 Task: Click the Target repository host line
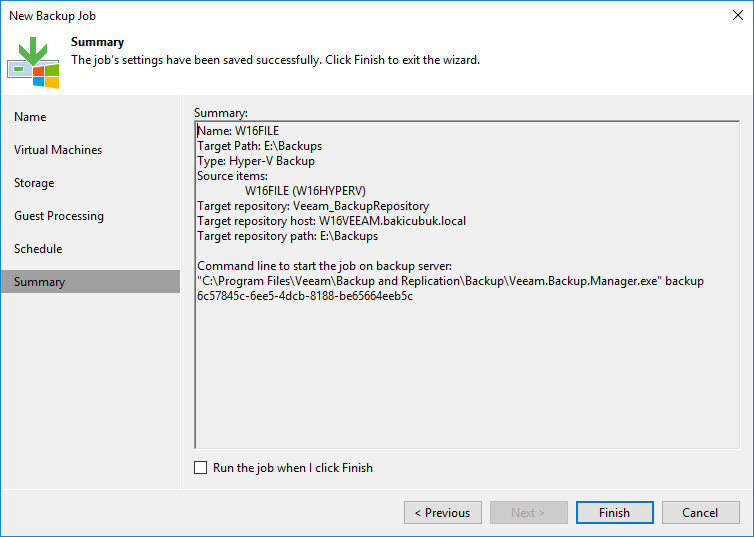tap(331, 221)
